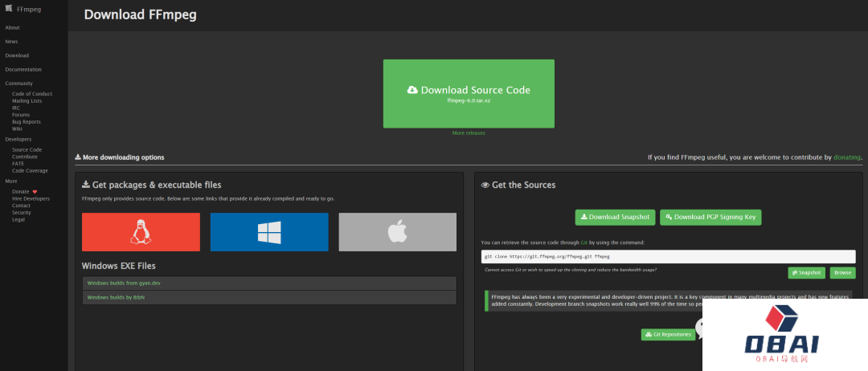This screenshot has width=868, height=371.
Task: Select FATE under Developers
Action: [x=18, y=164]
